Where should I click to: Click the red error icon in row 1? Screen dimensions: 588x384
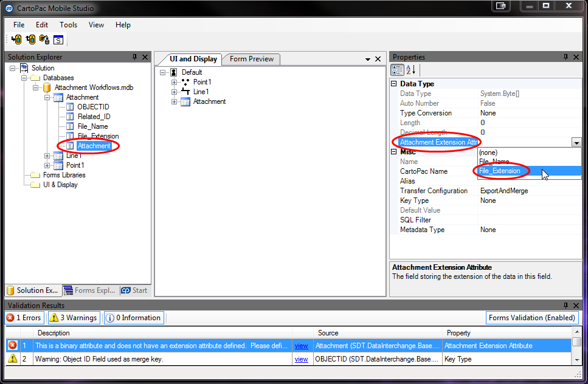point(12,346)
